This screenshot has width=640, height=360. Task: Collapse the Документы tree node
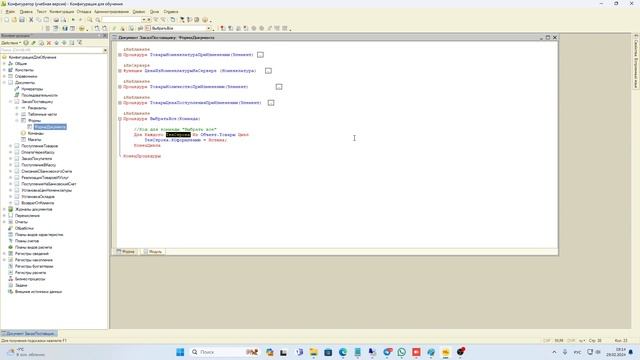tap(4, 82)
